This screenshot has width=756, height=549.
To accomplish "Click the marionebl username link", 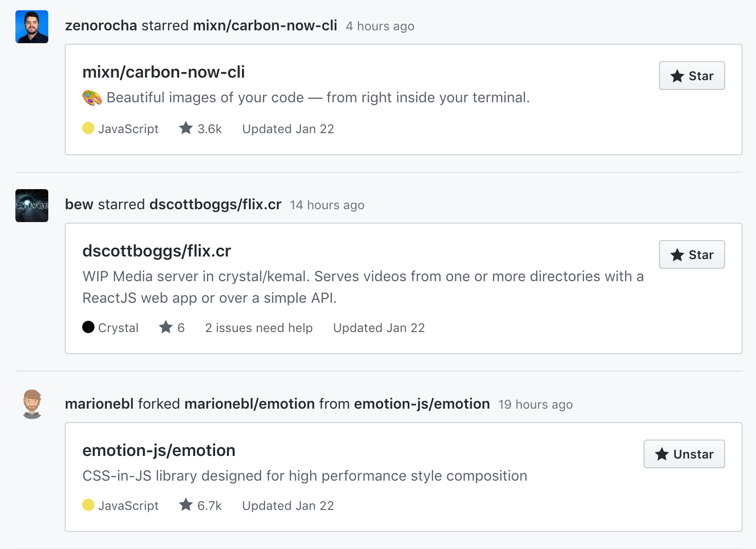I will coord(100,404).
